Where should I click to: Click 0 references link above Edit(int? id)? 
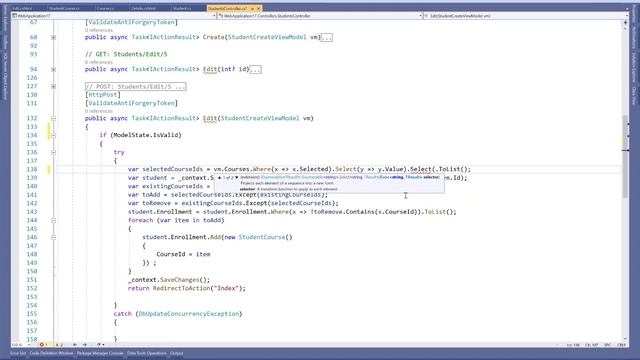(x=99, y=62)
